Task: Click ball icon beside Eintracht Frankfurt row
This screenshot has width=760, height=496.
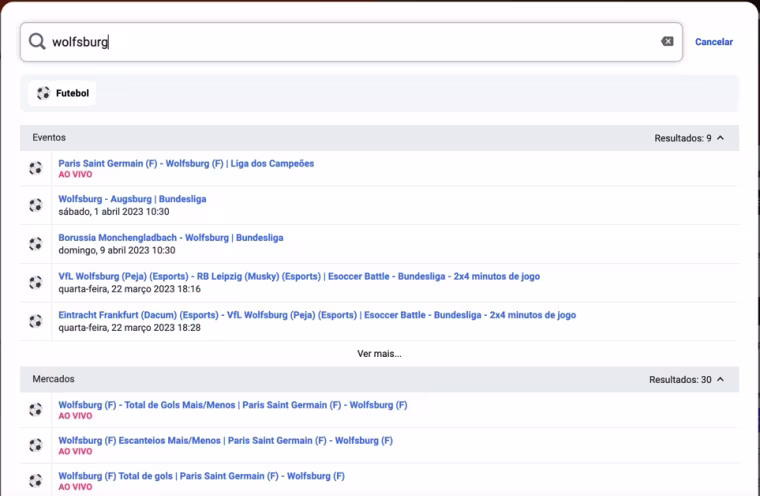Action: pos(35,321)
